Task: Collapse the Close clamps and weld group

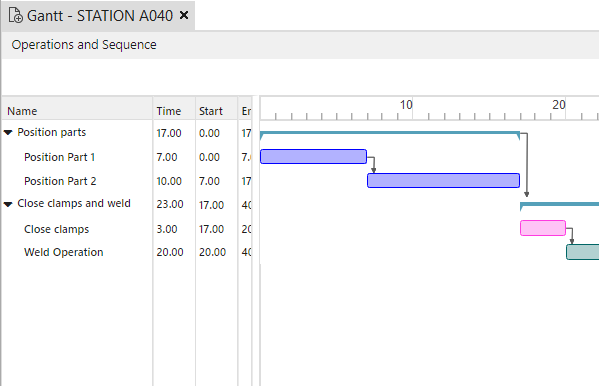Action: click(8, 204)
